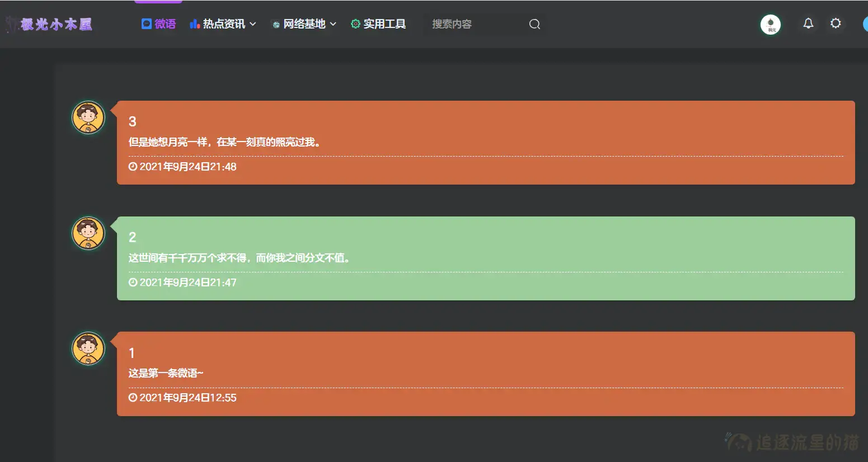
Task: Click the bar-chart icon beside 热点资讯
Action: pyautogui.click(x=195, y=23)
